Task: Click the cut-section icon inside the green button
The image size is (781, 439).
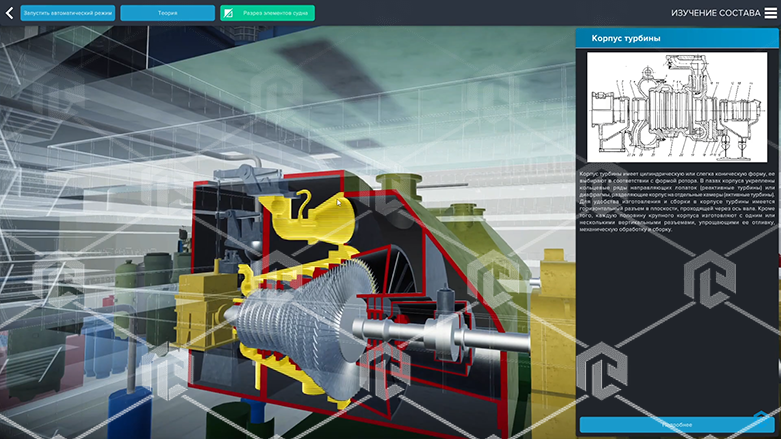Action: [x=228, y=13]
